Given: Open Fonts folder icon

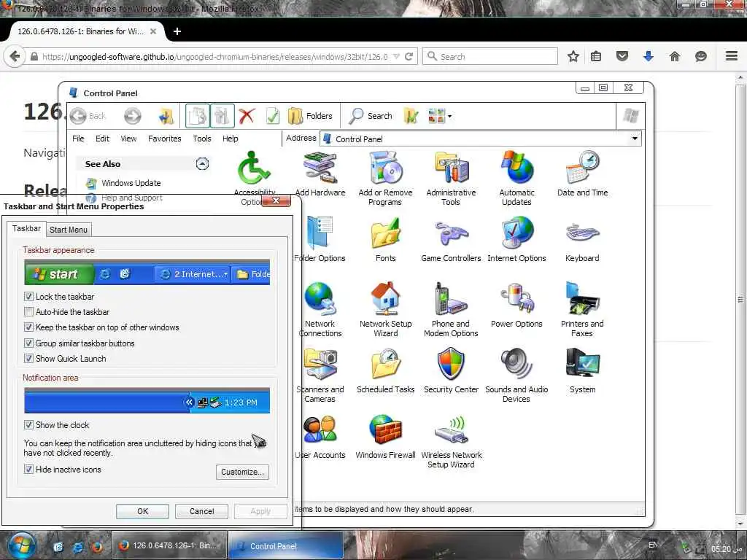Looking at the screenshot, I should pos(385,239).
